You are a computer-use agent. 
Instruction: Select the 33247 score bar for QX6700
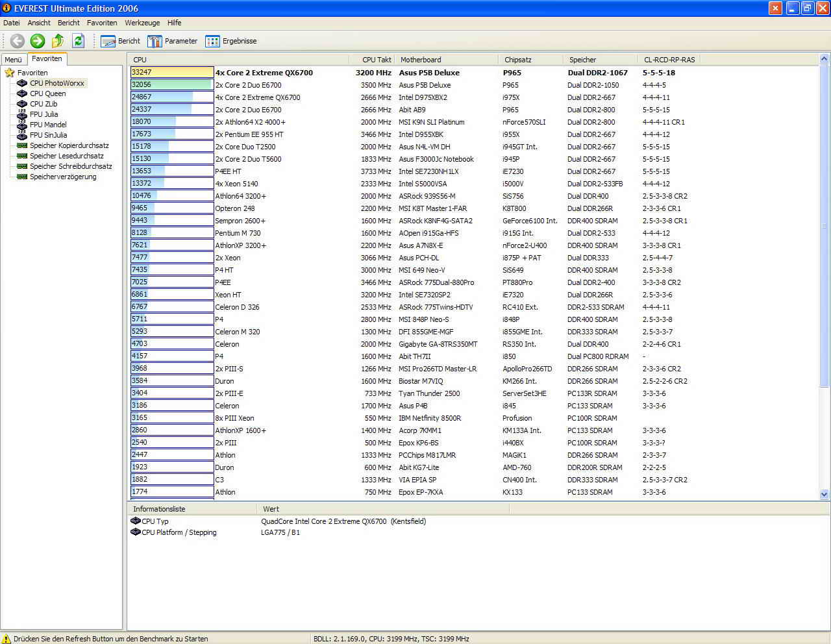pyautogui.click(x=172, y=72)
